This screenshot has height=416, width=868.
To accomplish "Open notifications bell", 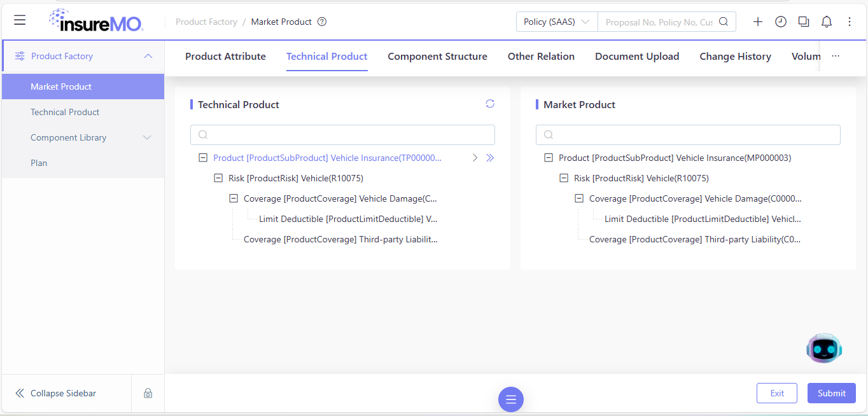I will 827,22.
